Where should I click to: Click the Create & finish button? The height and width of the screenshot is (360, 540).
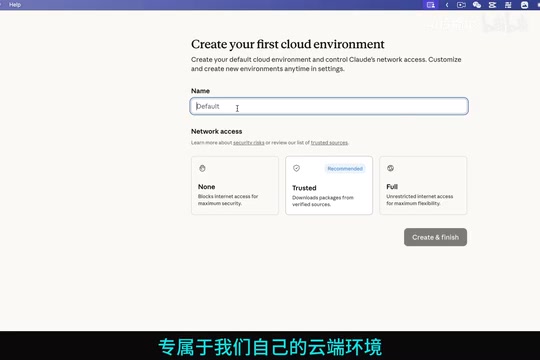tap(435, 237)
